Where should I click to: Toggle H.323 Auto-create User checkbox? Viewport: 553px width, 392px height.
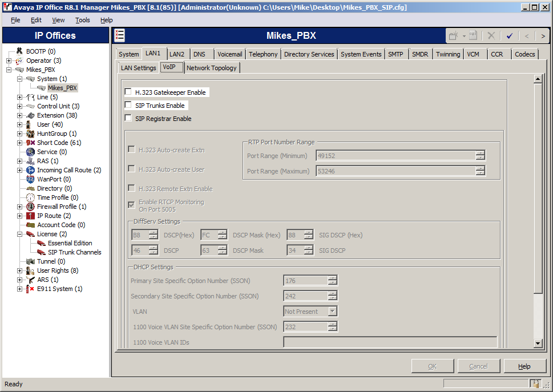[x=132, y=169]
